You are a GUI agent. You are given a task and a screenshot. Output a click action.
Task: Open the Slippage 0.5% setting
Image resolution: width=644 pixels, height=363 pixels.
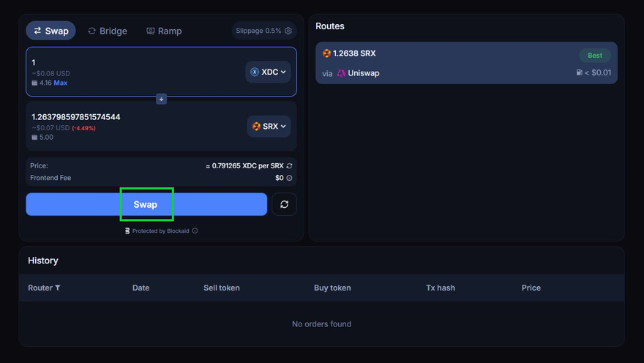pyautogui.click(x=258, y=31)
